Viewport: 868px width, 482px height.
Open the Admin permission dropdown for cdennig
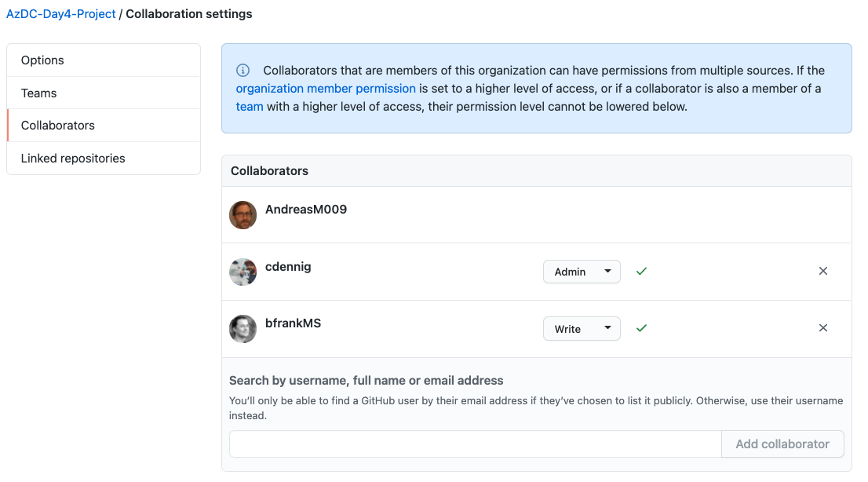[x=582, y=271]
